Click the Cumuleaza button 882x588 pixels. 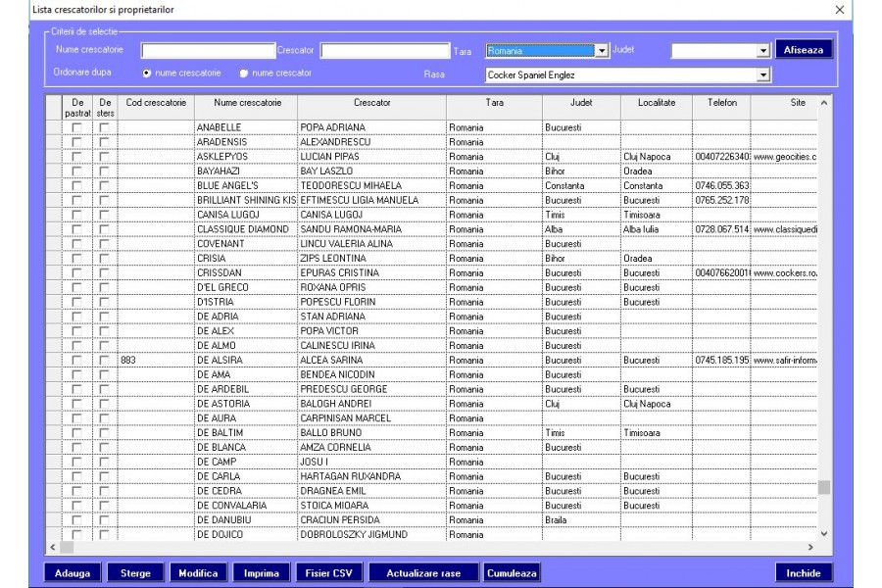click(512, 572)
